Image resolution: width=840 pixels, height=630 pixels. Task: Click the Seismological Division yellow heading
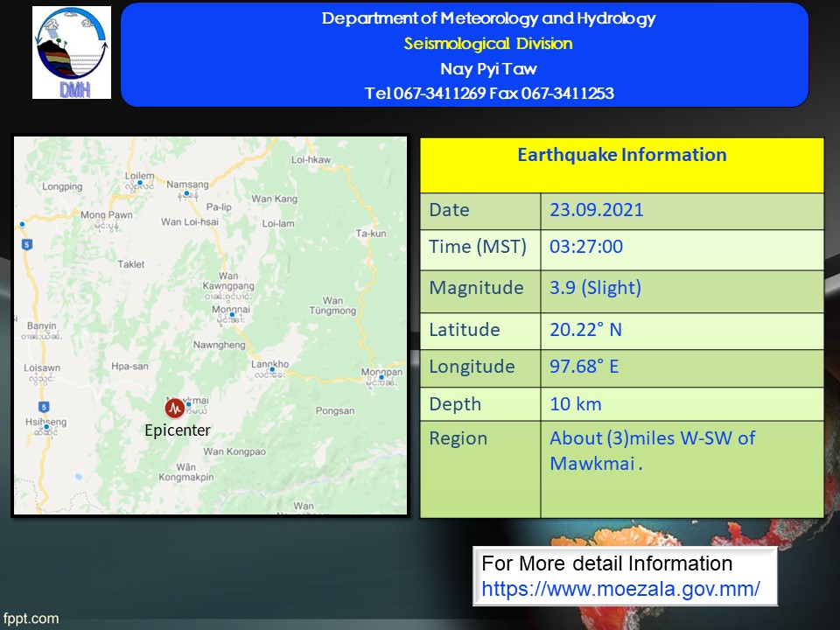487,44
